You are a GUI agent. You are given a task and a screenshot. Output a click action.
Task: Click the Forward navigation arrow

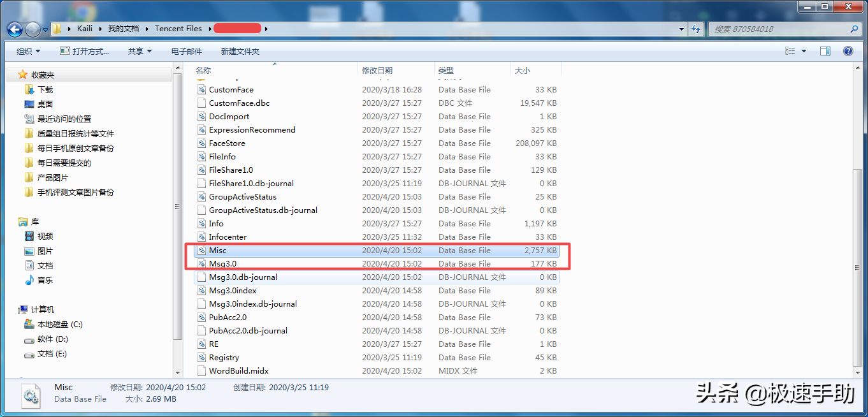tap(33, 29)
